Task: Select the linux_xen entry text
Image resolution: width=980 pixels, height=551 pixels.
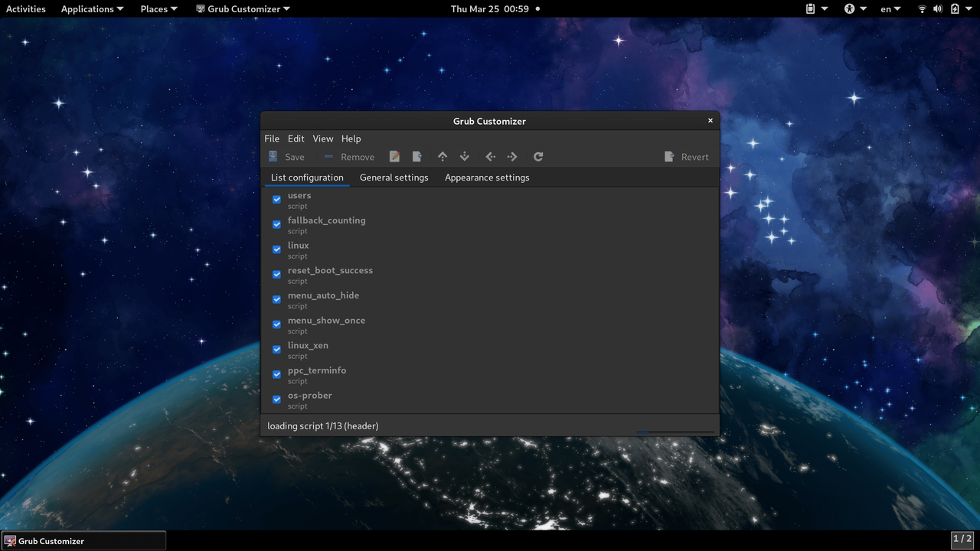Action: (x=309, y=345)
